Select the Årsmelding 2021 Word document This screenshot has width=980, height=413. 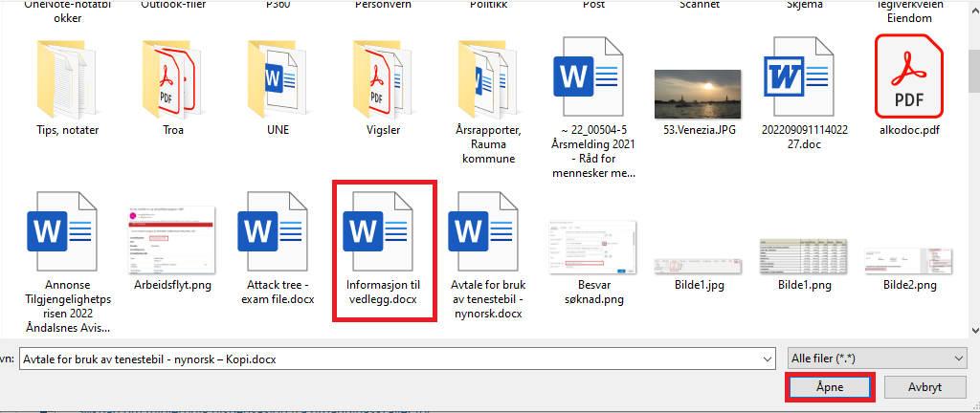[x=593, y=78]
